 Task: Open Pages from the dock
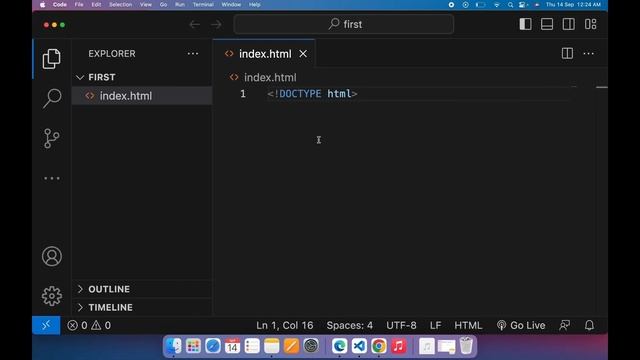[291, 346]
